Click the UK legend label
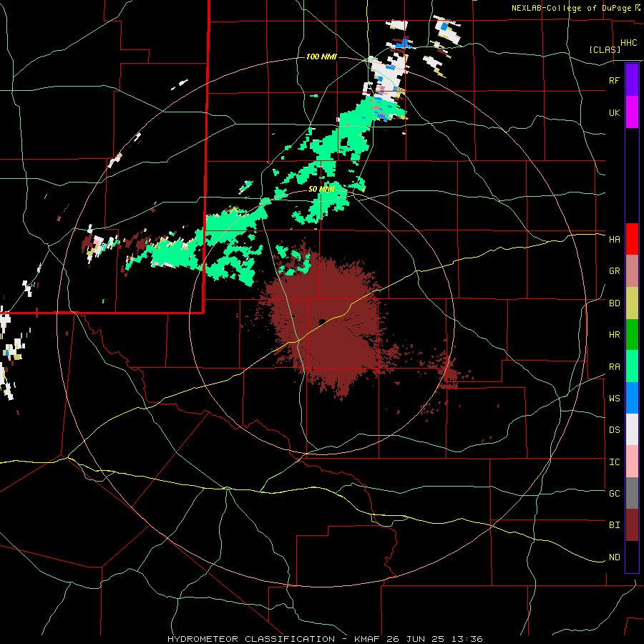Viewport: 644px width, 644px height. pyautogui.click(x=614, y=112)
